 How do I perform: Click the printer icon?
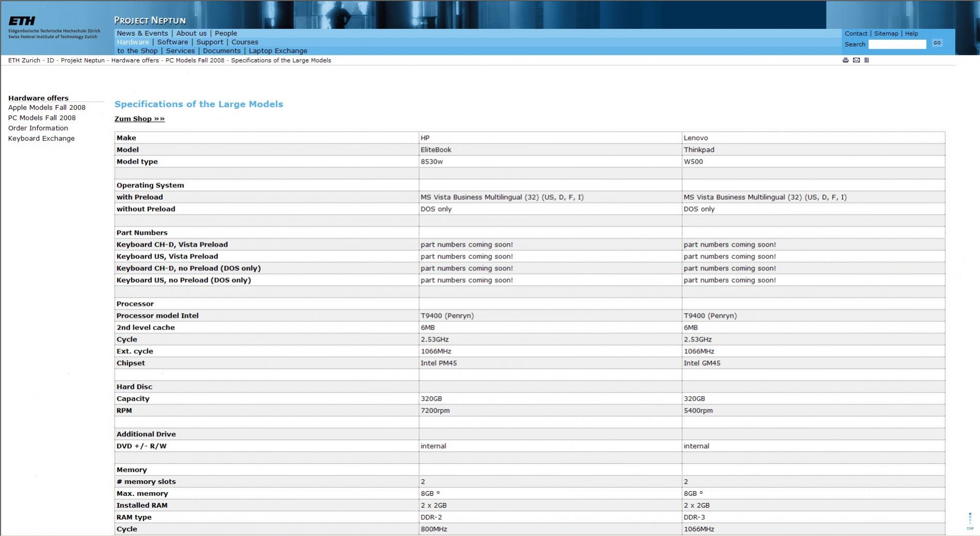(x=845, y=60)
